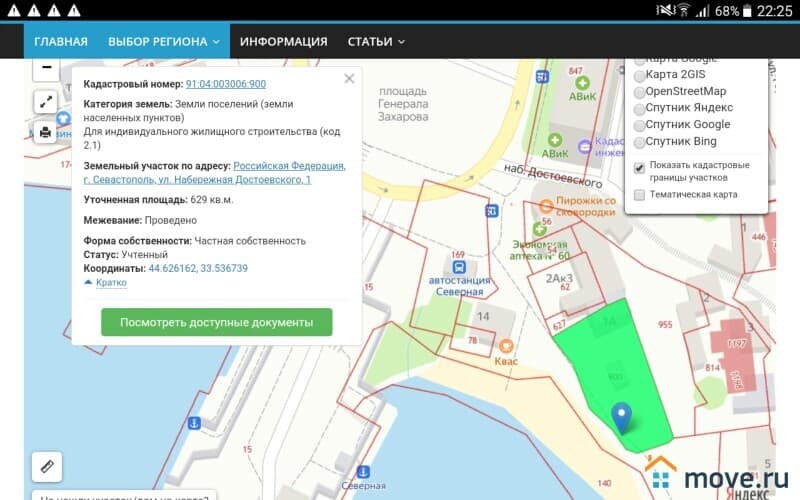Click the zoom out minus button
Viewport: 800px width, 500px height.
coord(46,69)
